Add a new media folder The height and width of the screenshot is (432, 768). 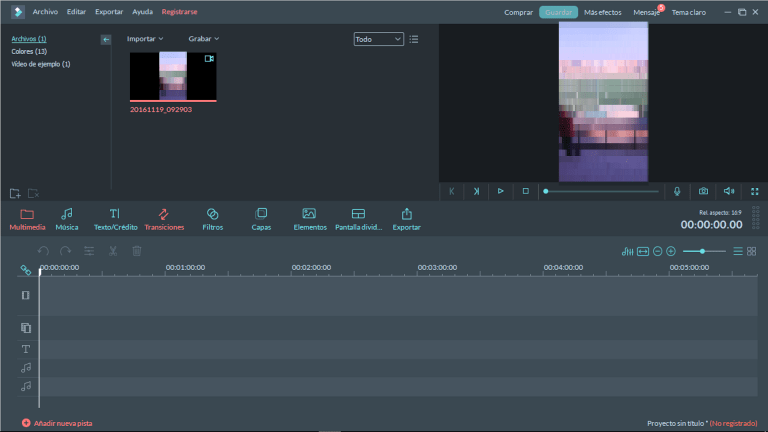(15, 193)
